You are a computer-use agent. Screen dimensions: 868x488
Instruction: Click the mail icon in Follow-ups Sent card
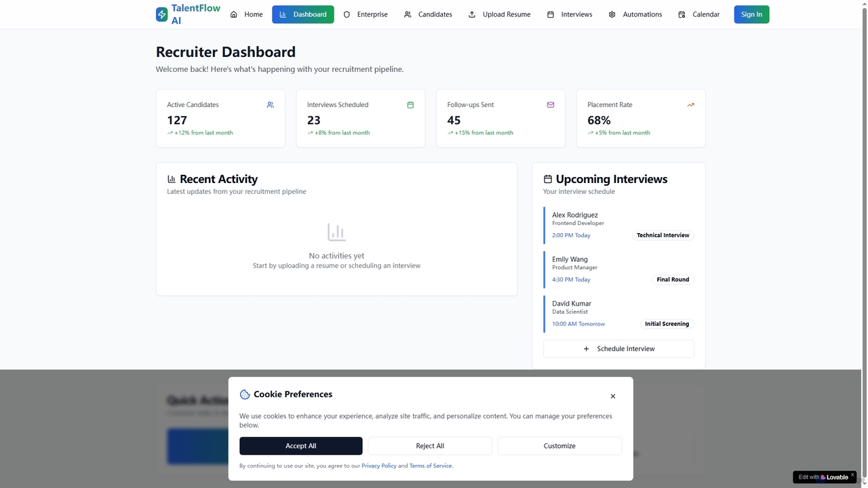tap(551, 105)
